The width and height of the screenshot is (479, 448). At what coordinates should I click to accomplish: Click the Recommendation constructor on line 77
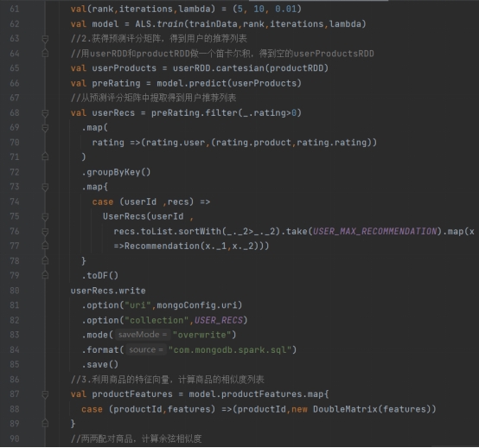(x=162, y=246)
